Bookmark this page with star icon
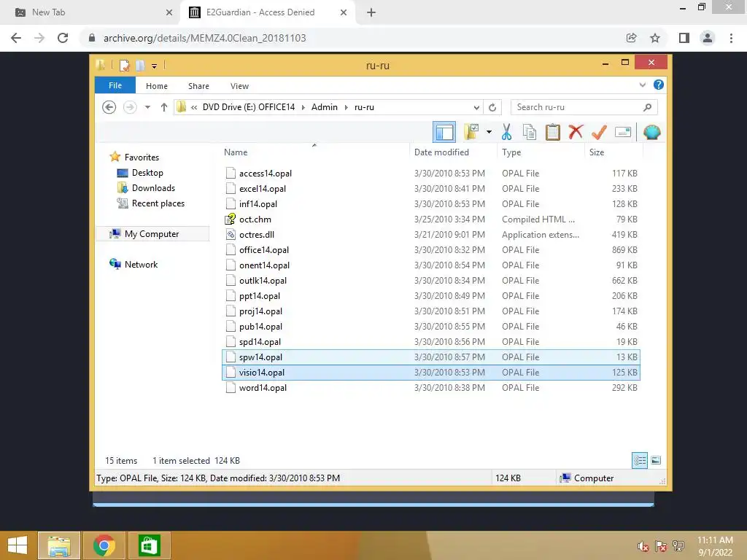 click(x=655, y=38)
